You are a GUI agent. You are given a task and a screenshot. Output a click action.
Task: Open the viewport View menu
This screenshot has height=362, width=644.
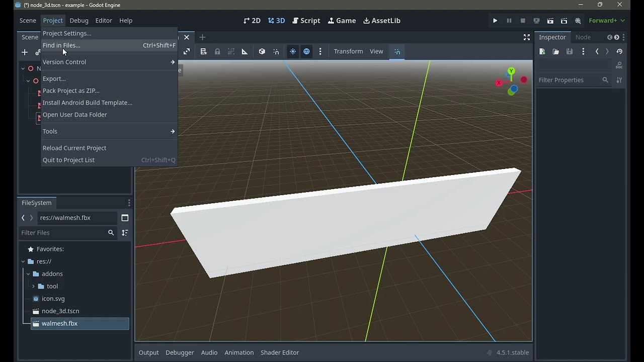coord(376,51)
